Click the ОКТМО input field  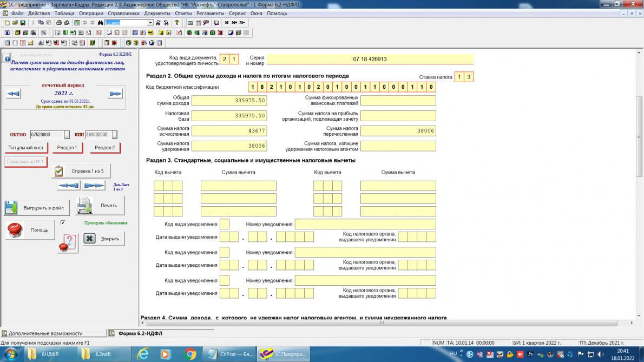tap(47, 135)
